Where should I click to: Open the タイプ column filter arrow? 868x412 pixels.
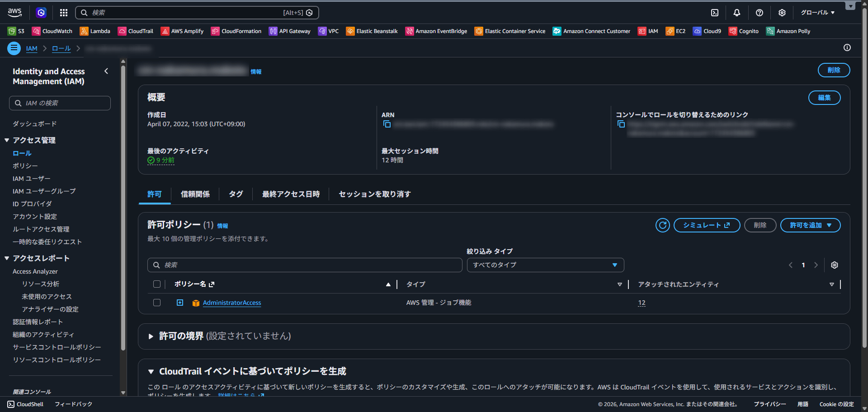click(619, 284)
